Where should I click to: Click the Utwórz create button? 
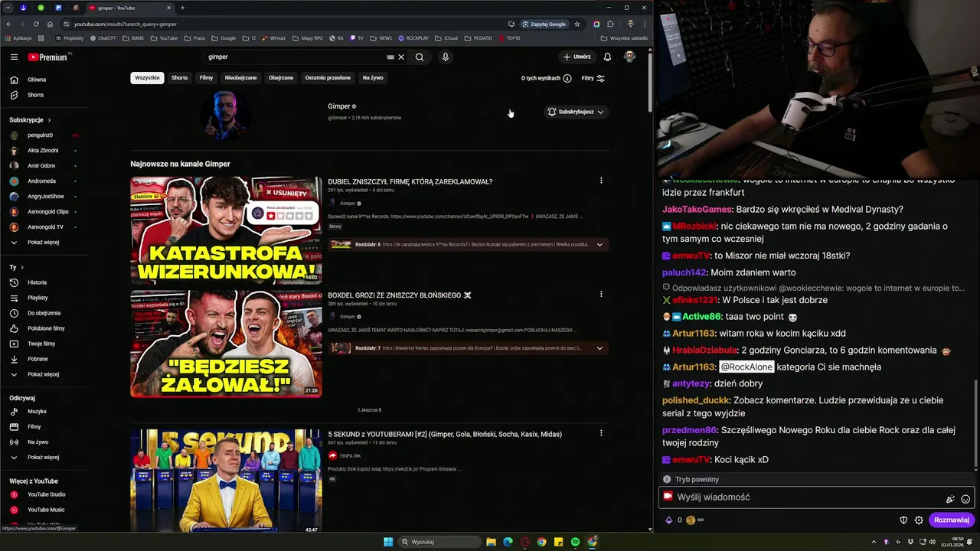tap(577, 57)
